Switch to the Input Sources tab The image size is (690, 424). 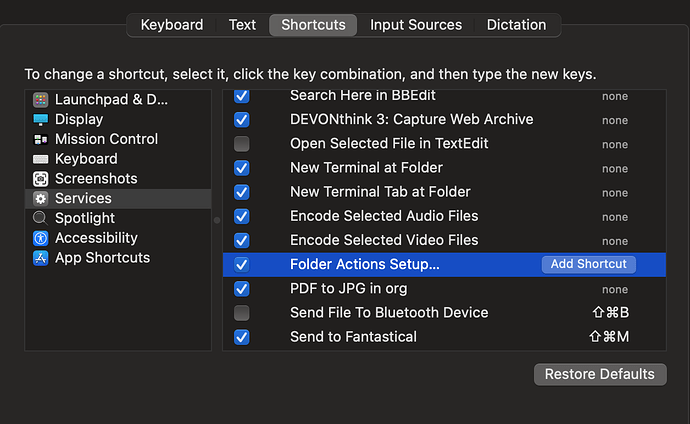coord(416,25)
